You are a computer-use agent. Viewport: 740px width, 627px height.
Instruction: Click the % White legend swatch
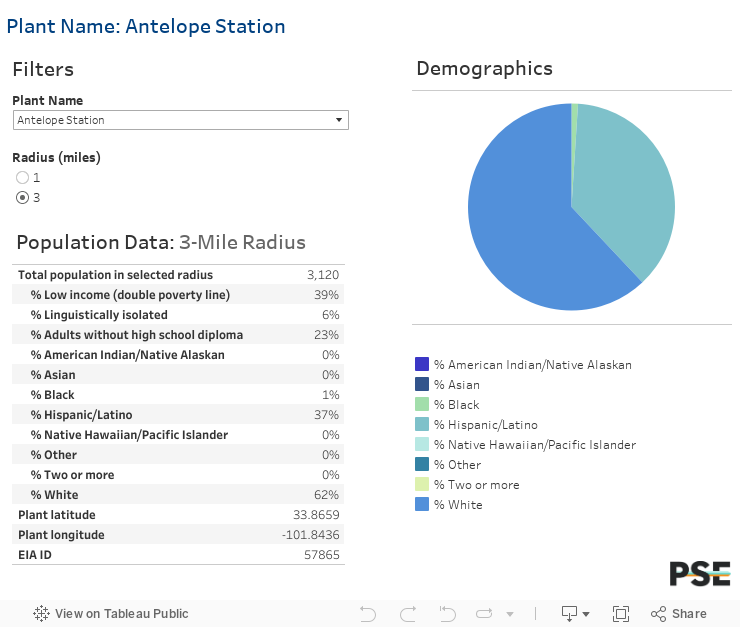[422, 504]
